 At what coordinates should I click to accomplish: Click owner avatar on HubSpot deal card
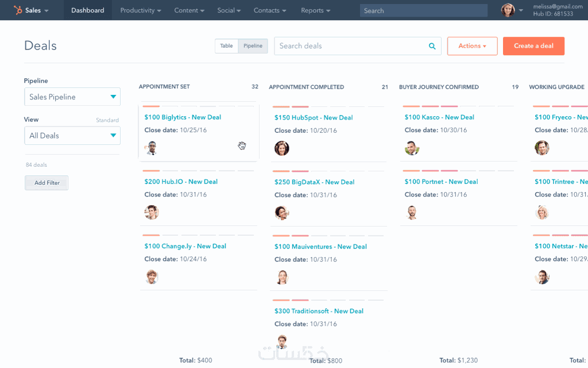click(x=281, y=148)
